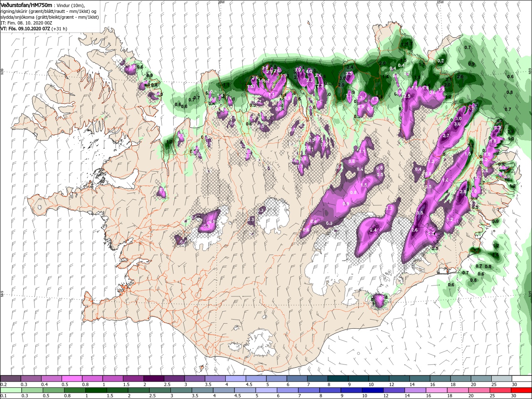Click the bottom-row green swatch labeled 0.5
532x399 pixels.
[x=53, y=391]
